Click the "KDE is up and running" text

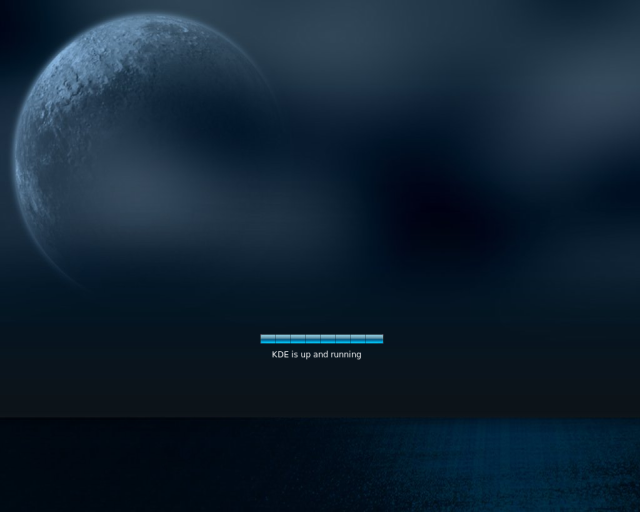point(316,354)
